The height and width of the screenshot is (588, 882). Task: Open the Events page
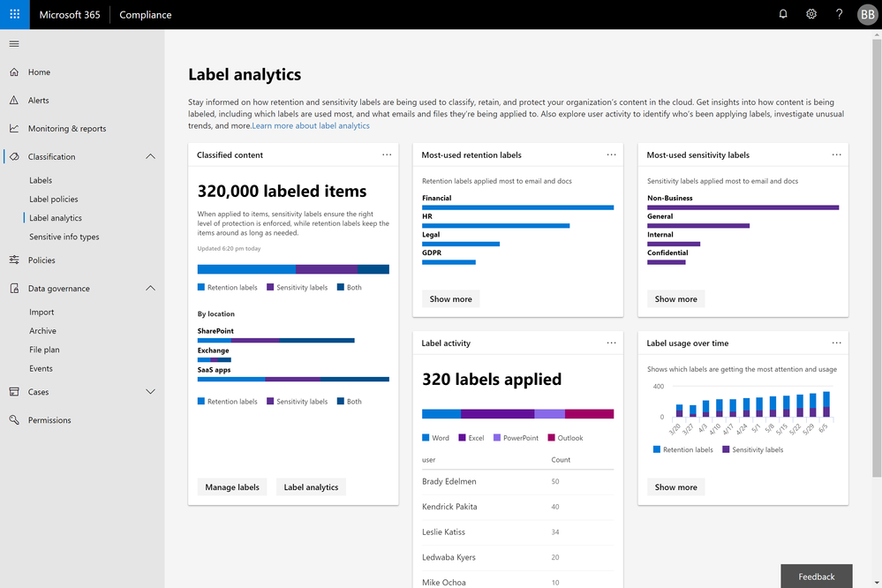point(41,368)
